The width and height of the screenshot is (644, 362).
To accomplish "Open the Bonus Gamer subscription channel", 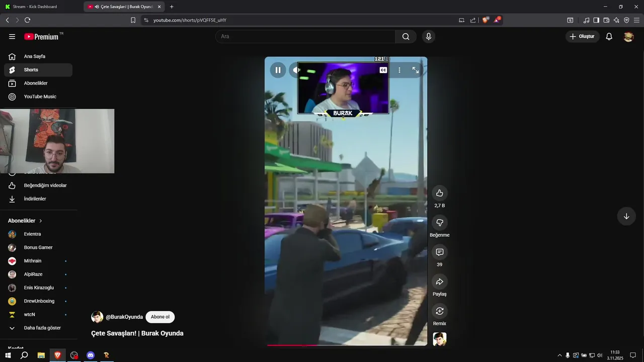I will pos(38,247).
